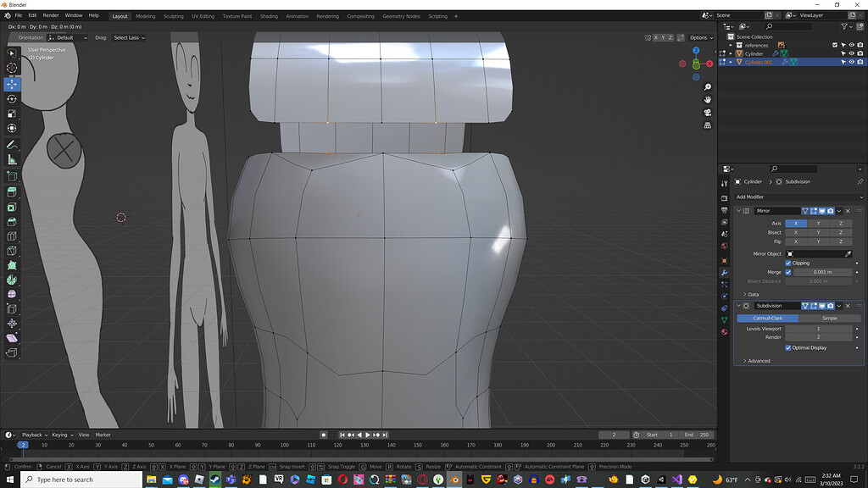This screenshot has width=868, height=488.
Task: Select the Shrink/Fatten tool
Action: (12, 324)
